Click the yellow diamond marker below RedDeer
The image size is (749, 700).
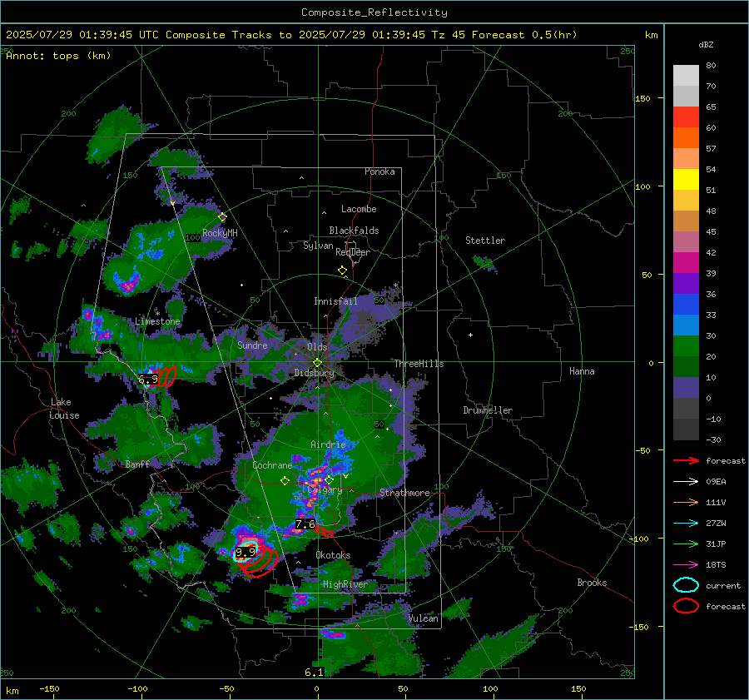point(342,271)
